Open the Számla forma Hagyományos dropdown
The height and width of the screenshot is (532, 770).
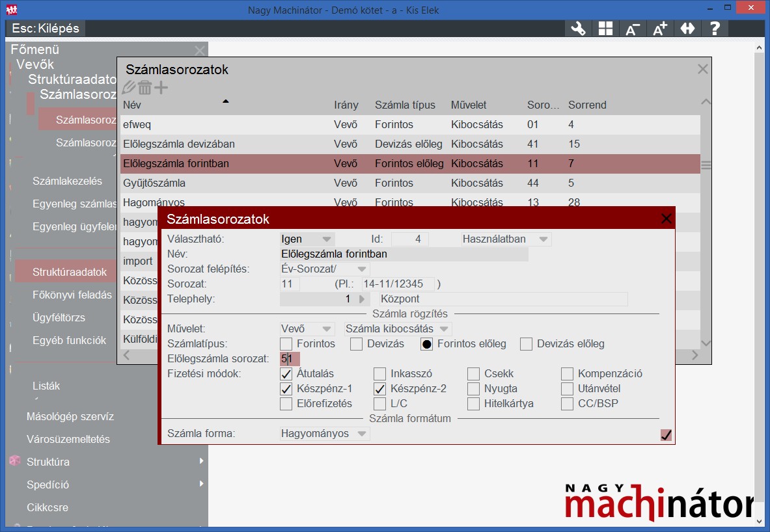tap(325, 433)
